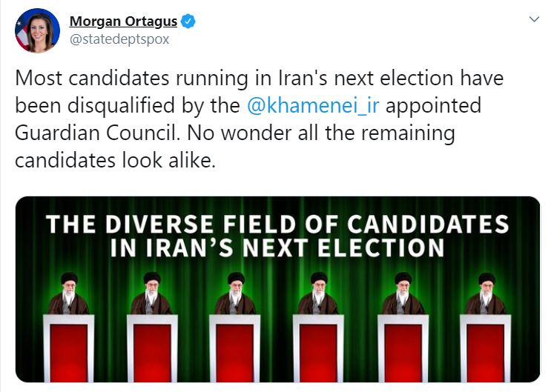Open the attached candidates image
Screen dimensions: 554x392
(x=277, y=289)
